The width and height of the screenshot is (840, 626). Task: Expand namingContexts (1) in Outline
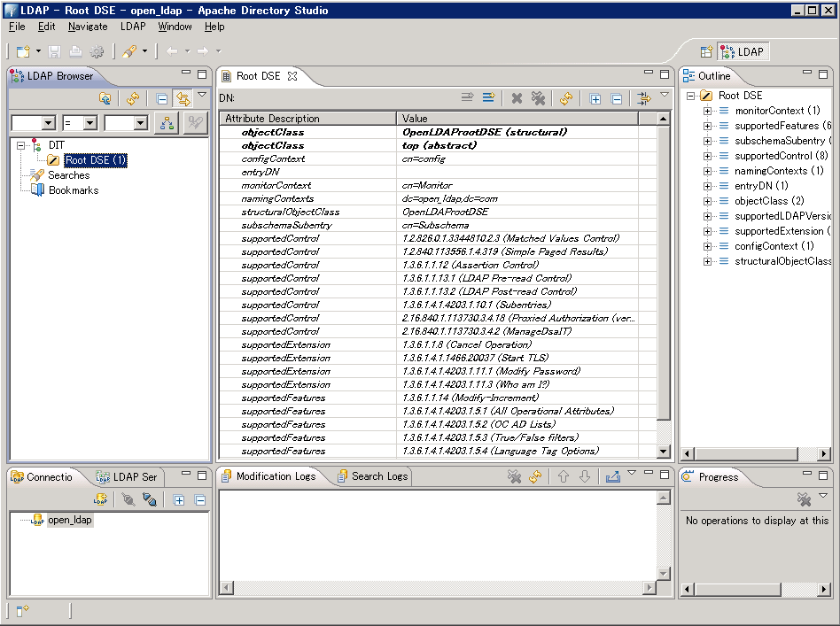(707, 171)
